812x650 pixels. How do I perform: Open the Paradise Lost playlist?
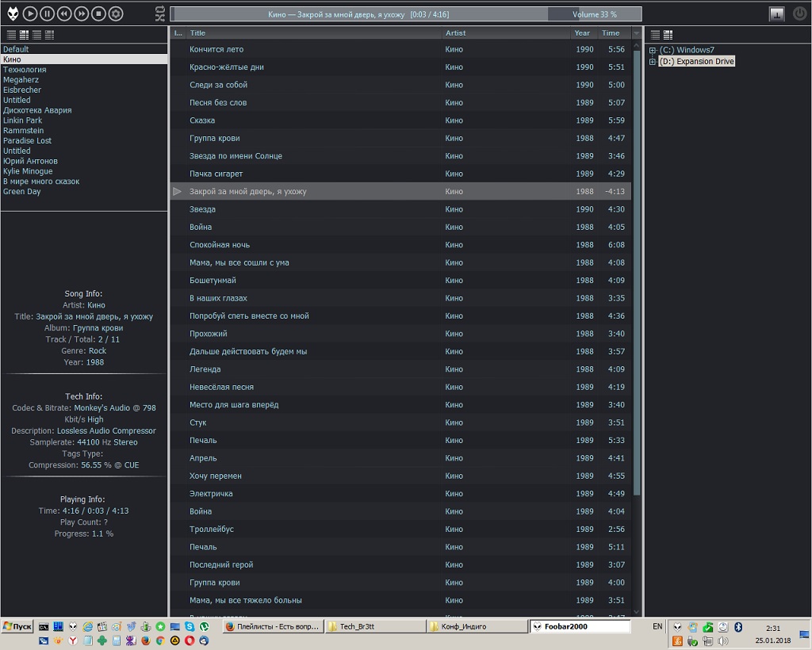(x=84, y=141)
